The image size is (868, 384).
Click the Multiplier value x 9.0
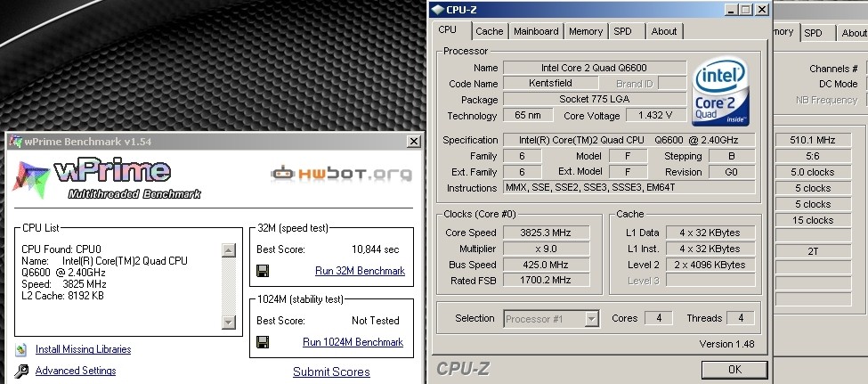click(545, 249)
